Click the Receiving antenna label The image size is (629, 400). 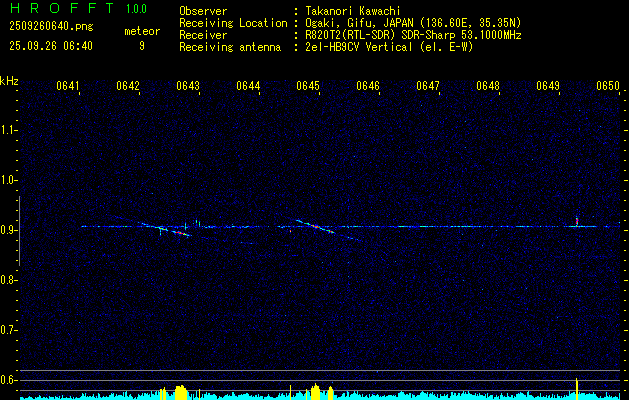pos(230,47)
